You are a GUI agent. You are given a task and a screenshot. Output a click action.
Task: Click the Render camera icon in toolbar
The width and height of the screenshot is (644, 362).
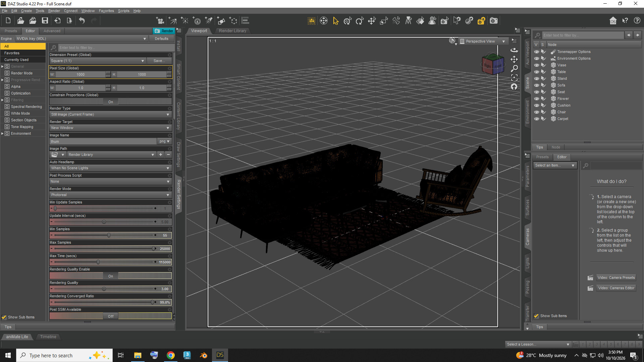click(x=493, y=21)
